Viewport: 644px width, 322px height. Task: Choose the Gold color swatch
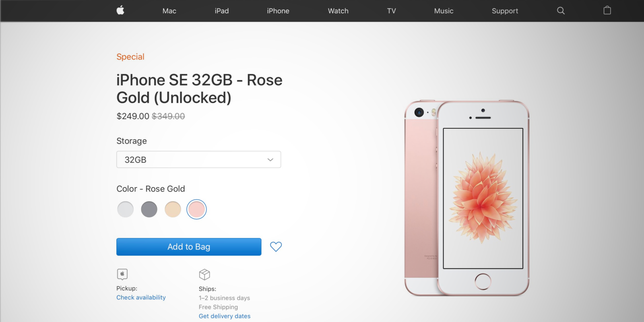click(x=173, y=209)
